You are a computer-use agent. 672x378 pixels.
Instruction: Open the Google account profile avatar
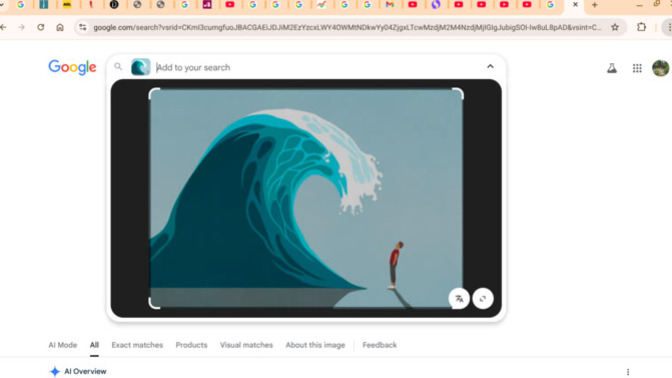point(661,68)
